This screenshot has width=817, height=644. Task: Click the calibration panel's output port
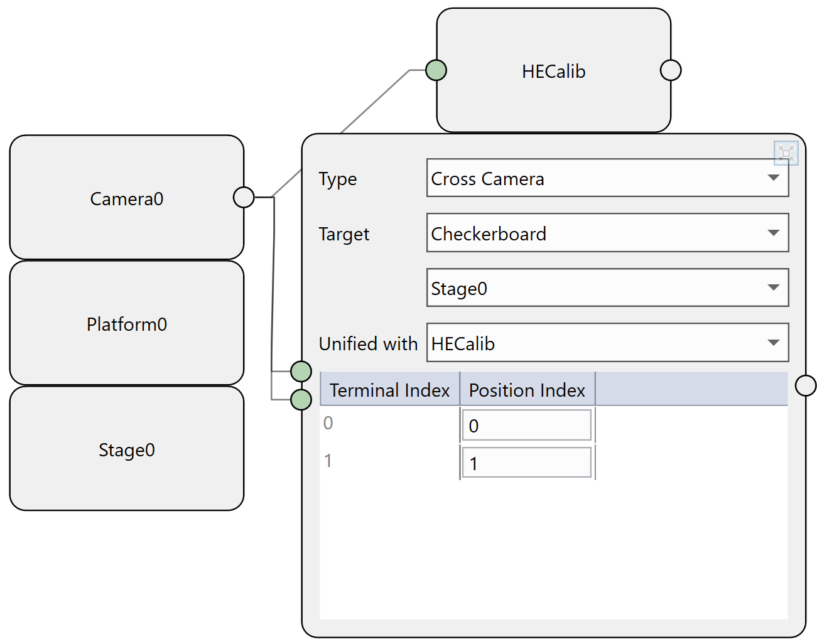coord(806,385)
